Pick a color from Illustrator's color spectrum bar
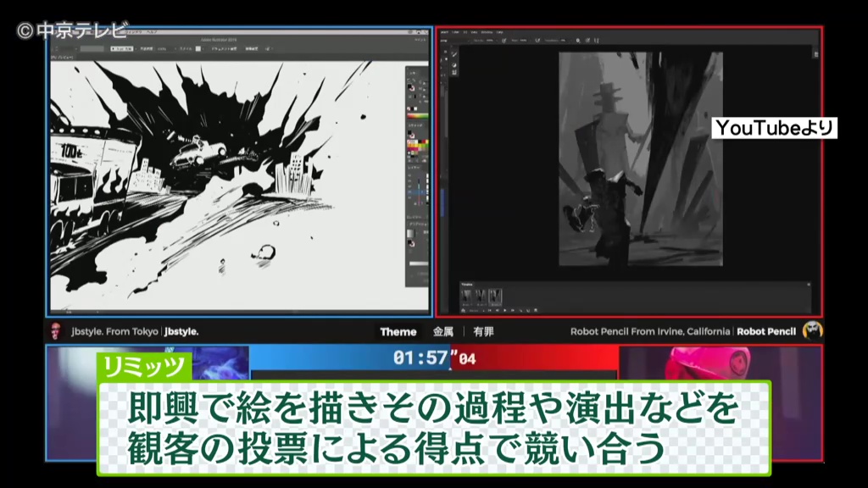Screen dimensions: 868x488 coord(417,116)
